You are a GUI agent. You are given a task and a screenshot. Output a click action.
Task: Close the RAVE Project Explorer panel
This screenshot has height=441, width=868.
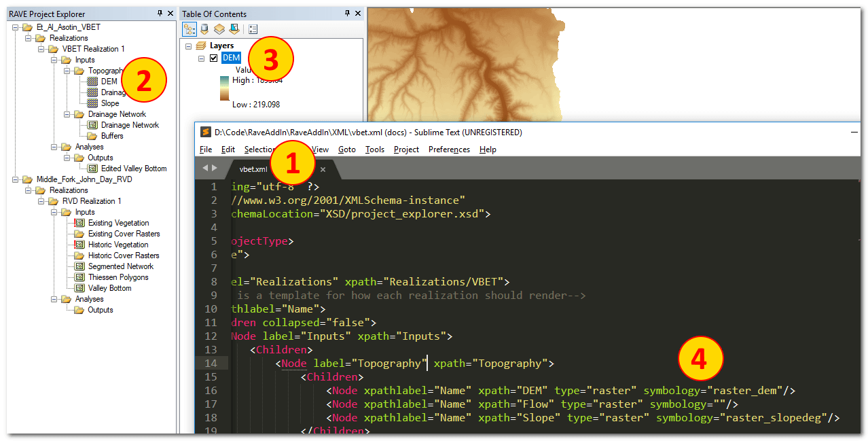tap(170, 14)
